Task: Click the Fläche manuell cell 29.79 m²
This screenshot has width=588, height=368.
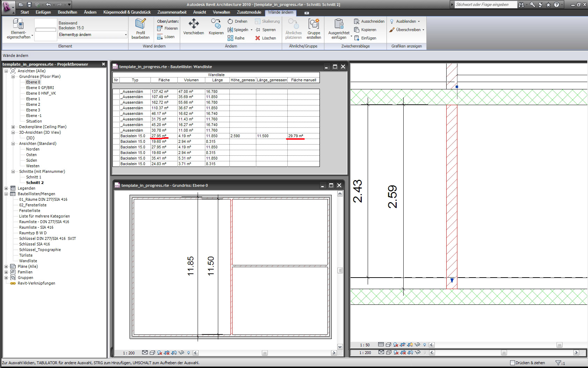Action: click(303, 136)
